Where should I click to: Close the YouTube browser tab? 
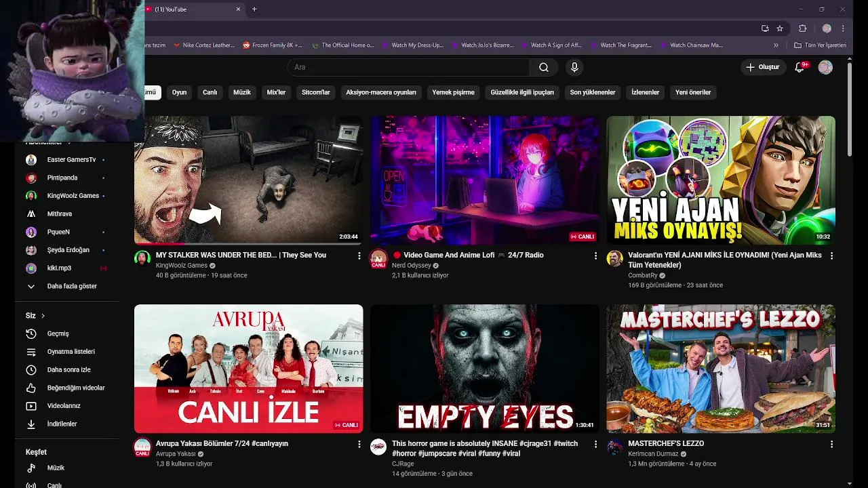238,9
